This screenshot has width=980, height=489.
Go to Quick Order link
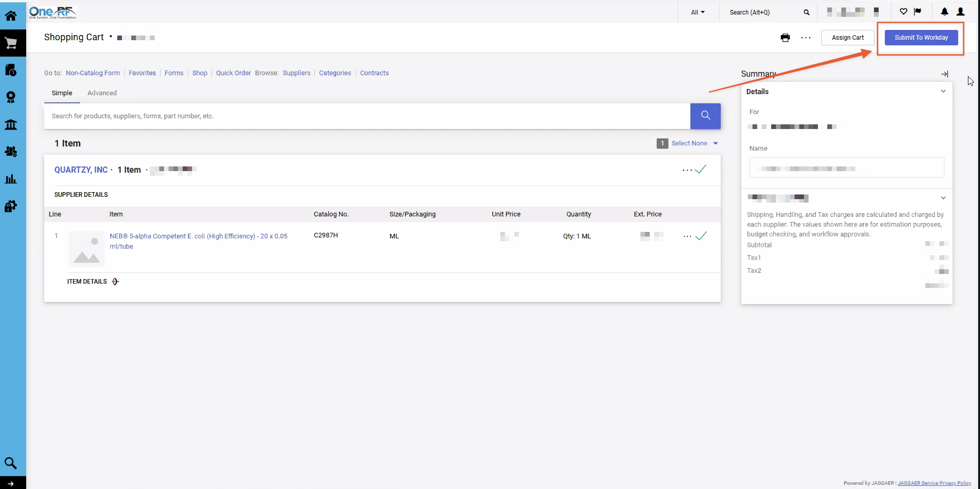[x=233, y=73]
